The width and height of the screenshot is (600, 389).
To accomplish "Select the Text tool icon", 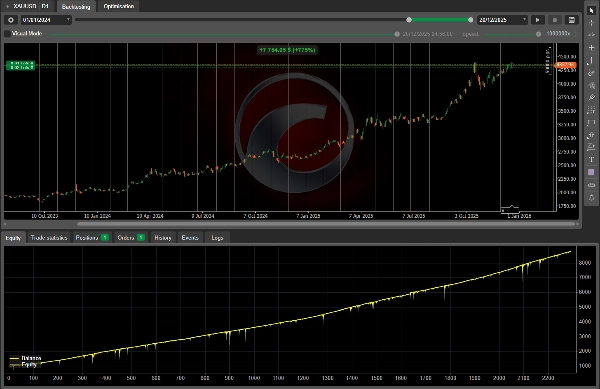I will (591, 160).
